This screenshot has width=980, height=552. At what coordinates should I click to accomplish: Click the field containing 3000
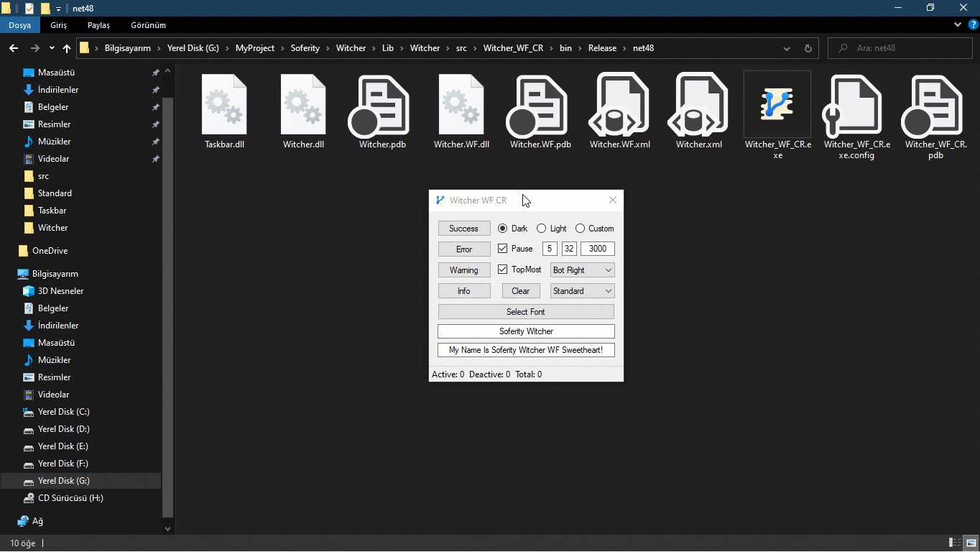coord(598,249)
